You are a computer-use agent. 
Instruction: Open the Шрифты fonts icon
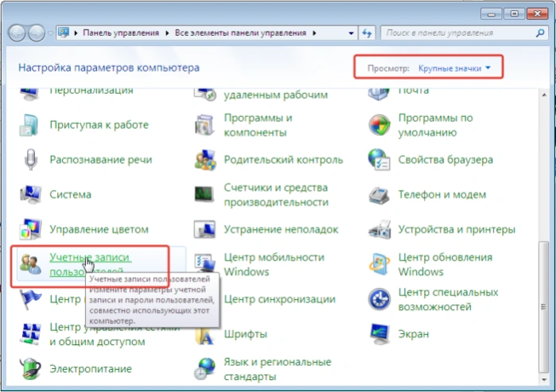click(x=205, y=336)
